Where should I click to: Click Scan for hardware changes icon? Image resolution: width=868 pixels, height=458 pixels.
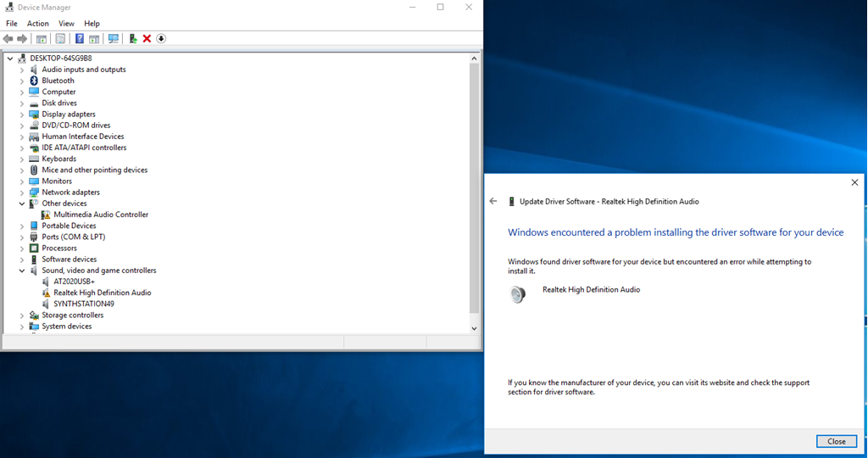(x=114, y=39)
